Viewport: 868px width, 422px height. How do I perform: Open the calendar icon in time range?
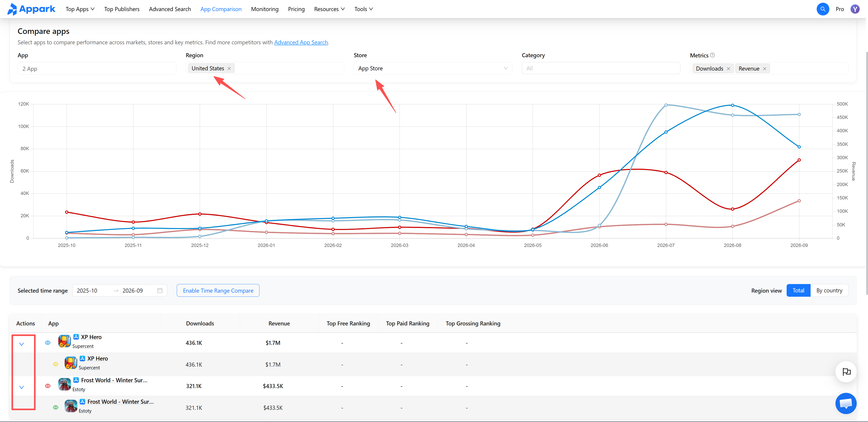click(x=160, y=291)
